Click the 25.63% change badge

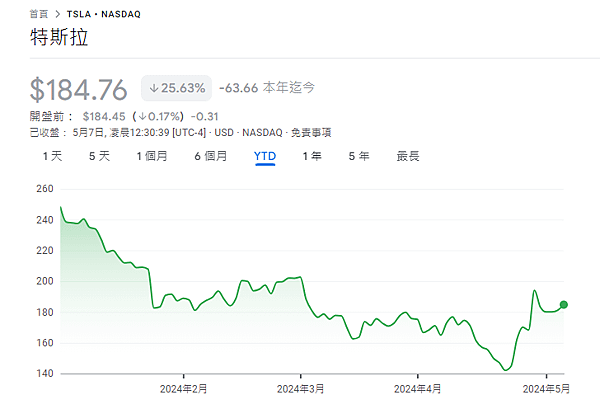176,88
